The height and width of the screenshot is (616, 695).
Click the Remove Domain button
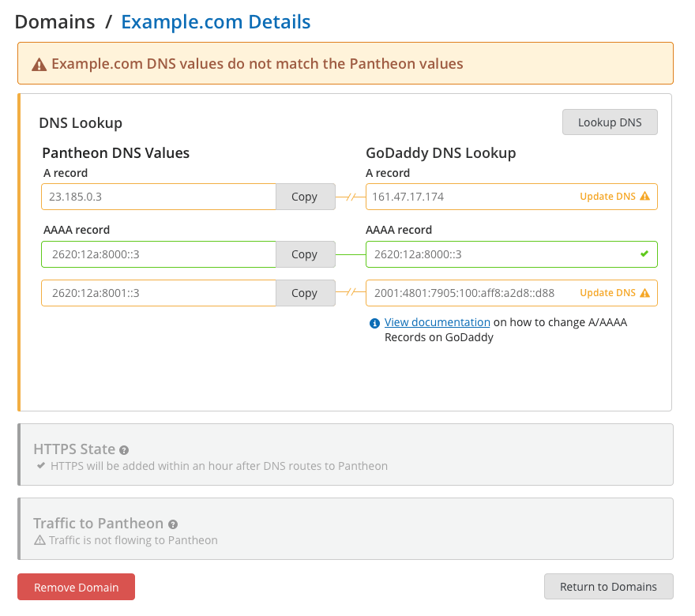pos(77,588)
